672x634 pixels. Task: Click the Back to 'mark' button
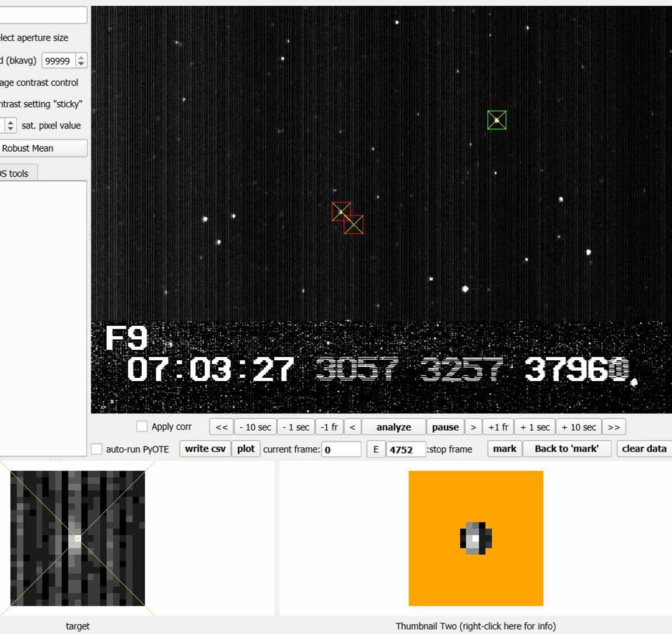tap(566, 449)
